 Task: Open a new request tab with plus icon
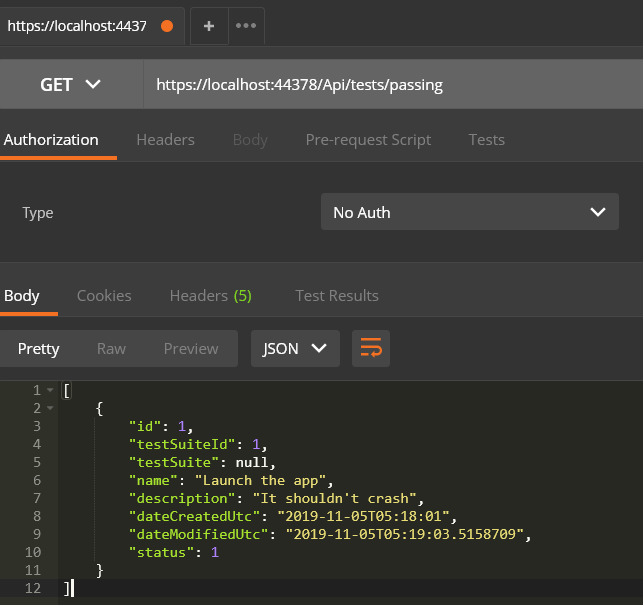(x=209, y=26)
